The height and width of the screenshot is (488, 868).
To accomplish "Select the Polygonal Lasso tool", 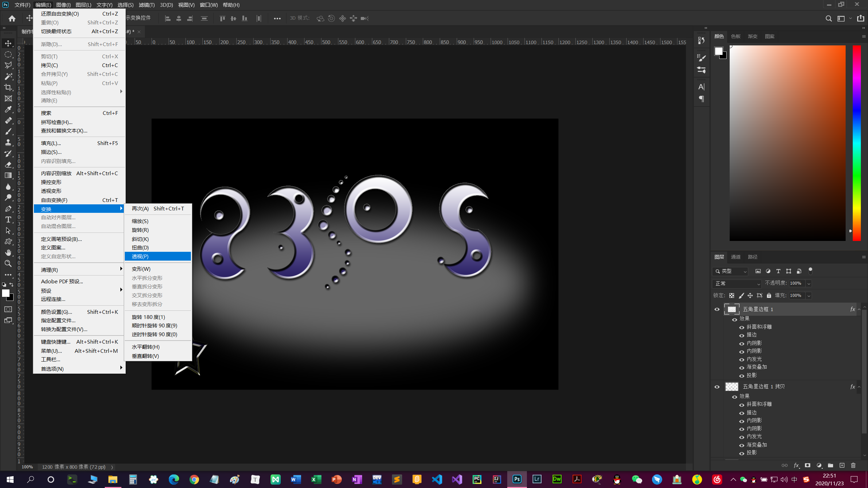I will (8, 65).
